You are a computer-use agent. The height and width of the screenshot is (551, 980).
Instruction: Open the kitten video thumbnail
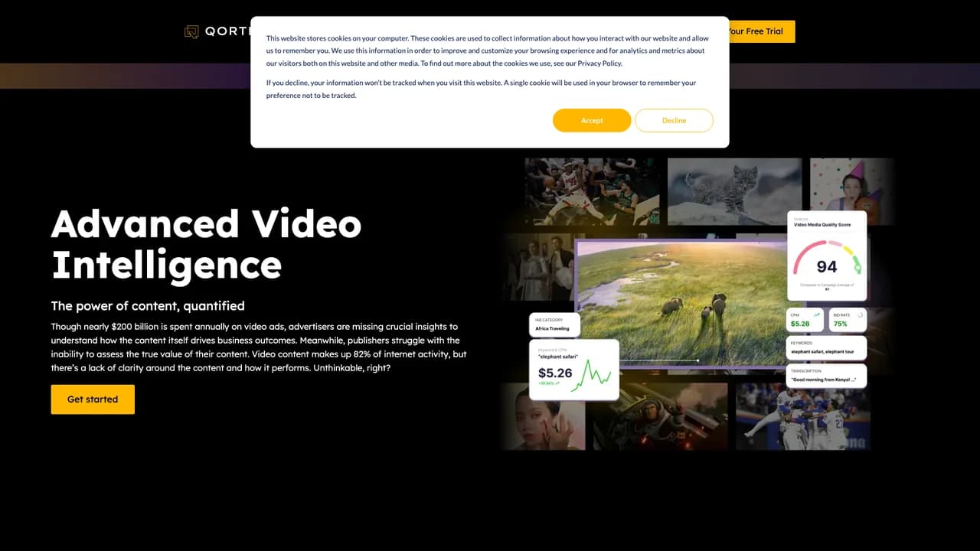point(734,191)
